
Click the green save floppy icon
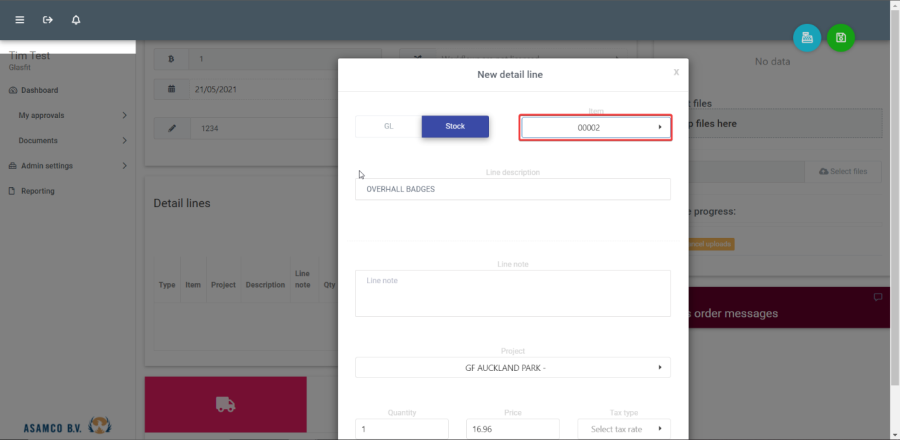(841, 38)
